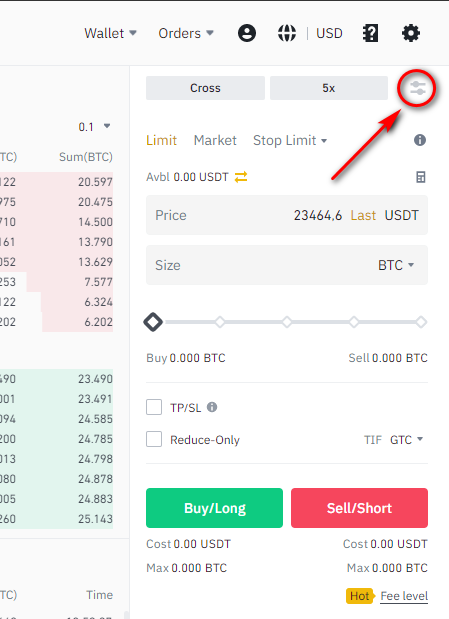Open the gear settings icon
This screenshot has height=619, width=449.
(411, 33)
